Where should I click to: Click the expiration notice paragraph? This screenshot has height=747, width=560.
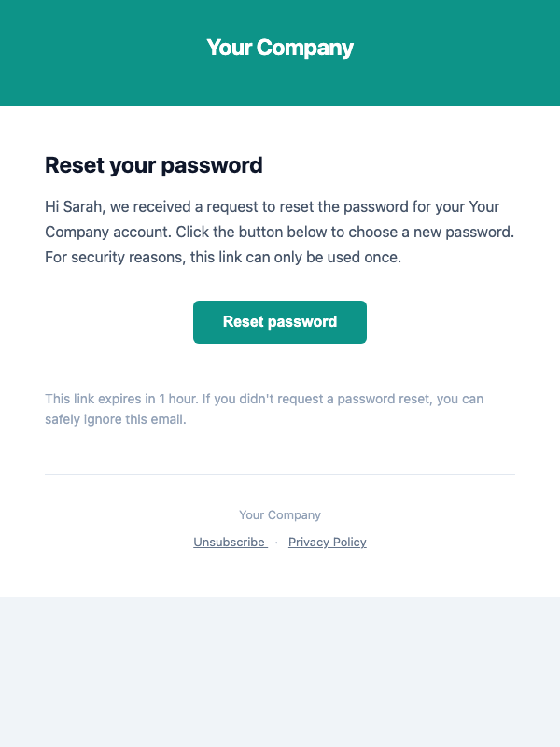click(264, 408)
